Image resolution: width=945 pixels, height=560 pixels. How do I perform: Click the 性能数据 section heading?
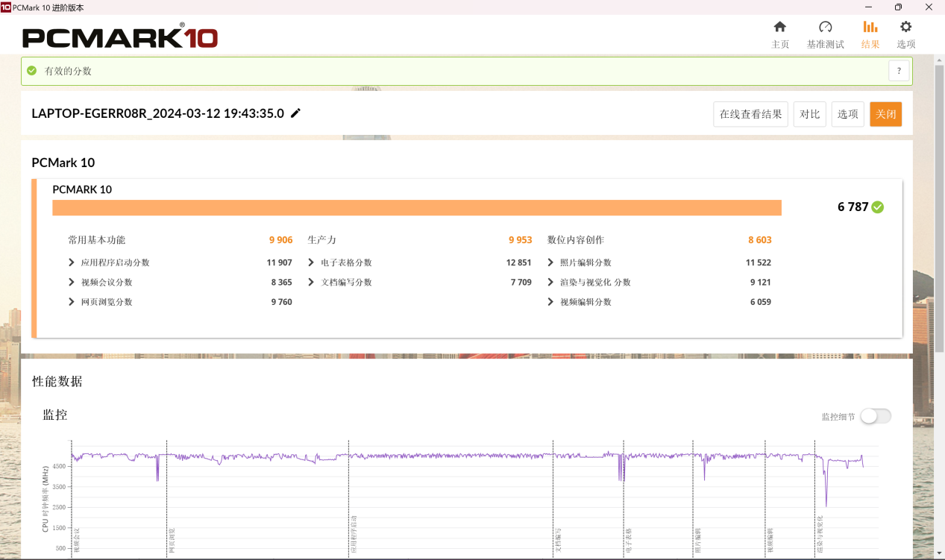click(57, 381)
